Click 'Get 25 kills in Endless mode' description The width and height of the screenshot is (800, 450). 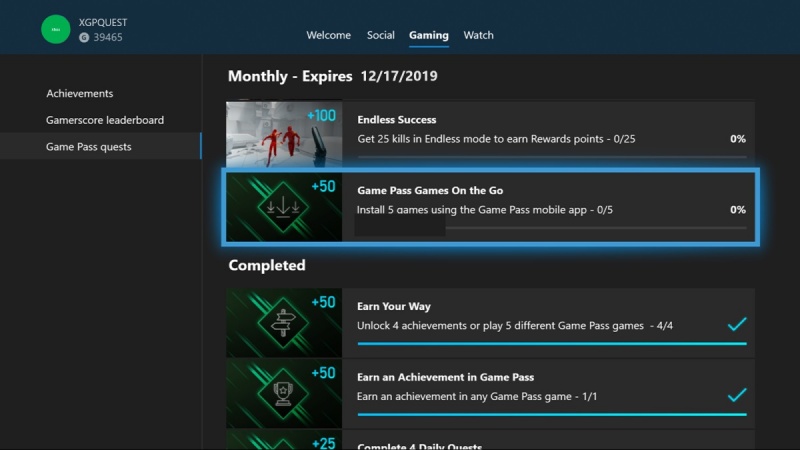[496, 139]
